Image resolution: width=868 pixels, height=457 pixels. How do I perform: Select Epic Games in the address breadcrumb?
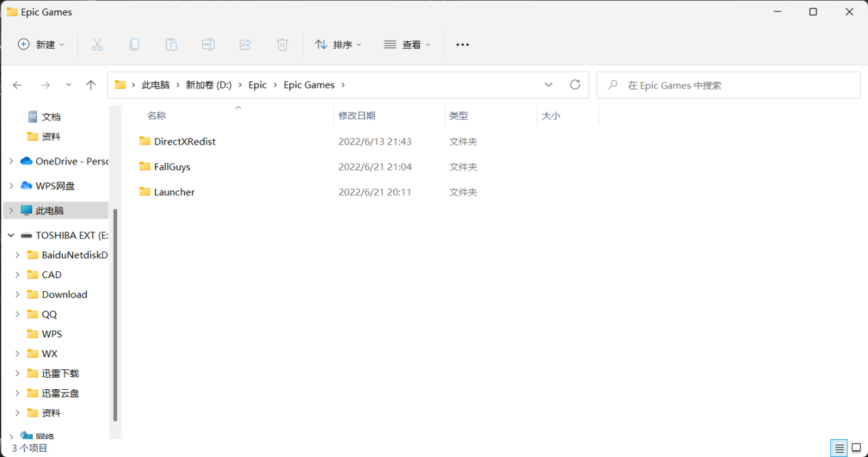click(309, 85)
